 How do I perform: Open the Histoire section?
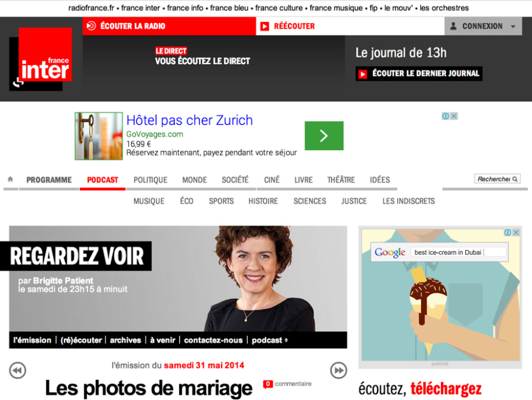point(263,201)
